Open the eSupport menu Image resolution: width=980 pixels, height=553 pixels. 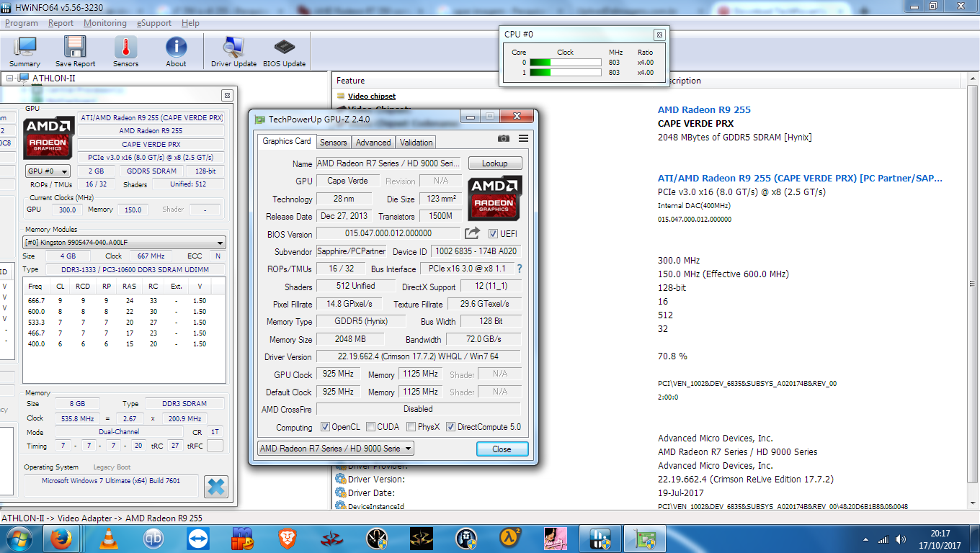(154, 23)
